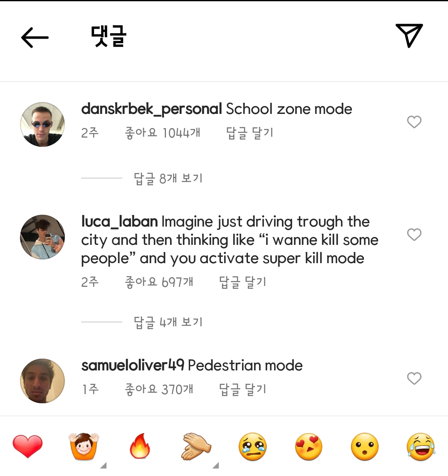
Task: Open skin tone options for clapping emoji
Action: 215,465
